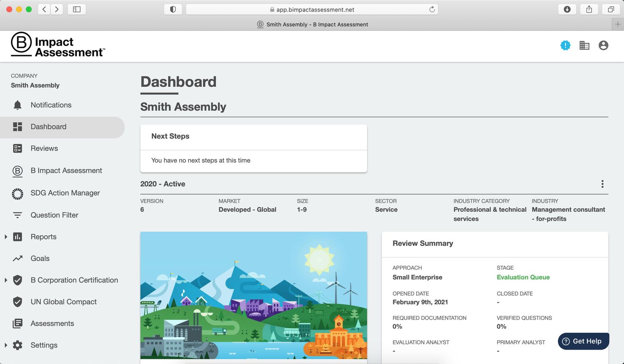Open the company building icon in the header

pyautogui.click(x=584, y=45)
